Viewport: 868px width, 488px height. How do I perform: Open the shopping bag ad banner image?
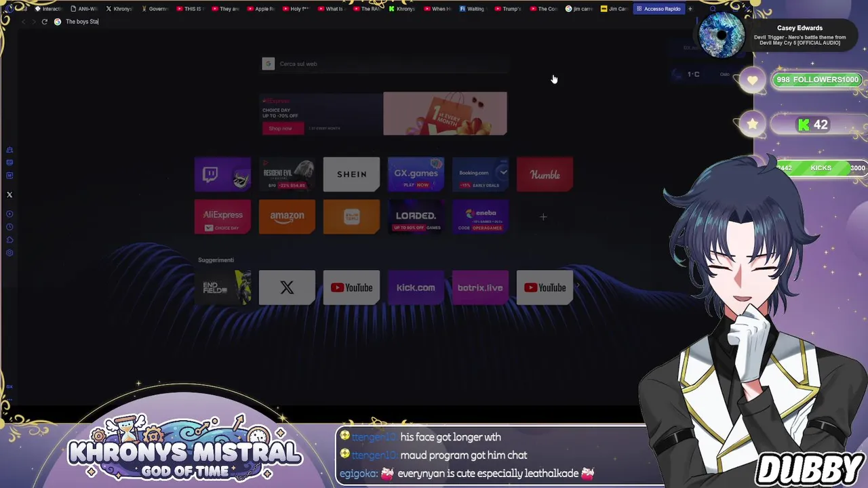coord(445,114)
